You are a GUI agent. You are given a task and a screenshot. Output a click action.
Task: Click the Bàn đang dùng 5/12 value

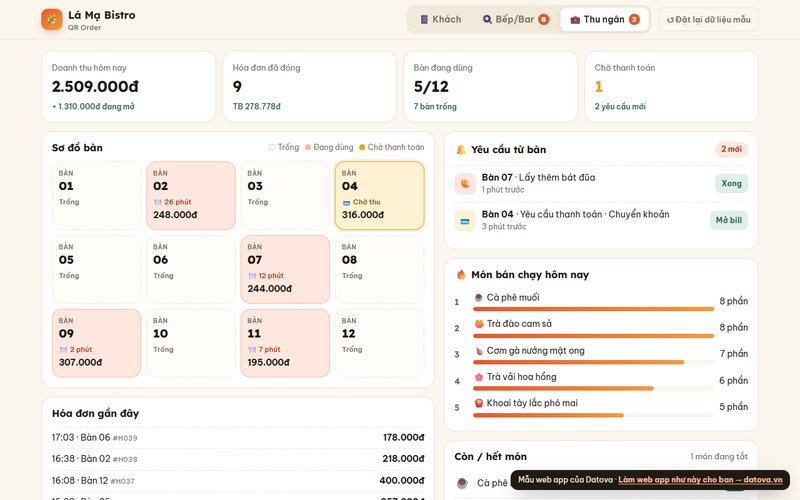point(431,87)
